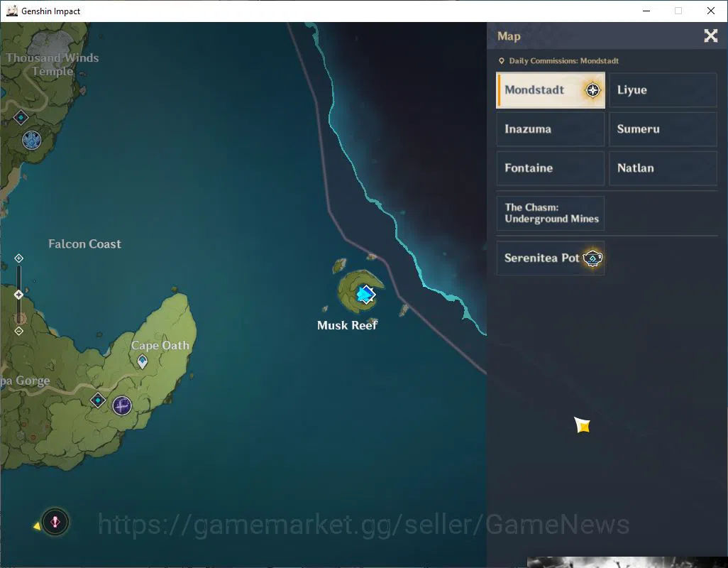This screenshot has height=568, width=728.
Task: Zoom in with the top zoom button
Action: tap(18, 258)
